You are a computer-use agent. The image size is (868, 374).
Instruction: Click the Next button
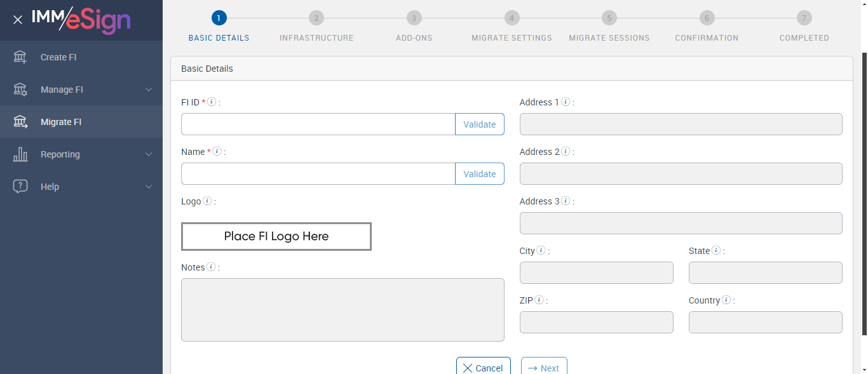click(x=544, y=368)
